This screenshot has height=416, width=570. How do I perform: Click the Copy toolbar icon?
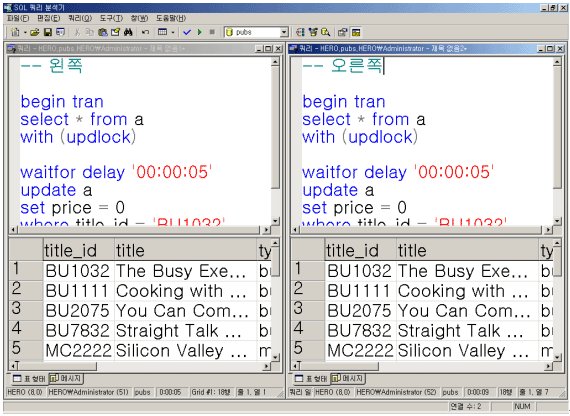click(90, 32)
